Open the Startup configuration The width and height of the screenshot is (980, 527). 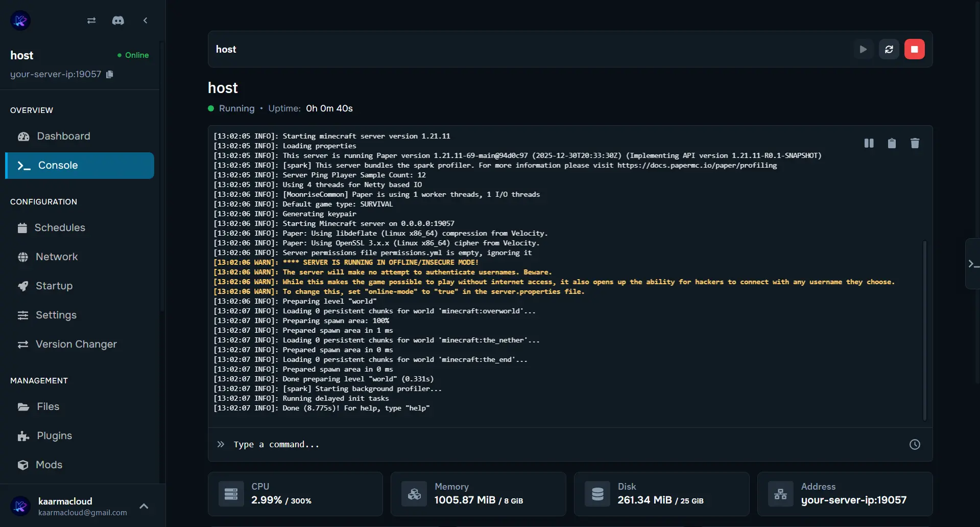[x=80, y=286]
